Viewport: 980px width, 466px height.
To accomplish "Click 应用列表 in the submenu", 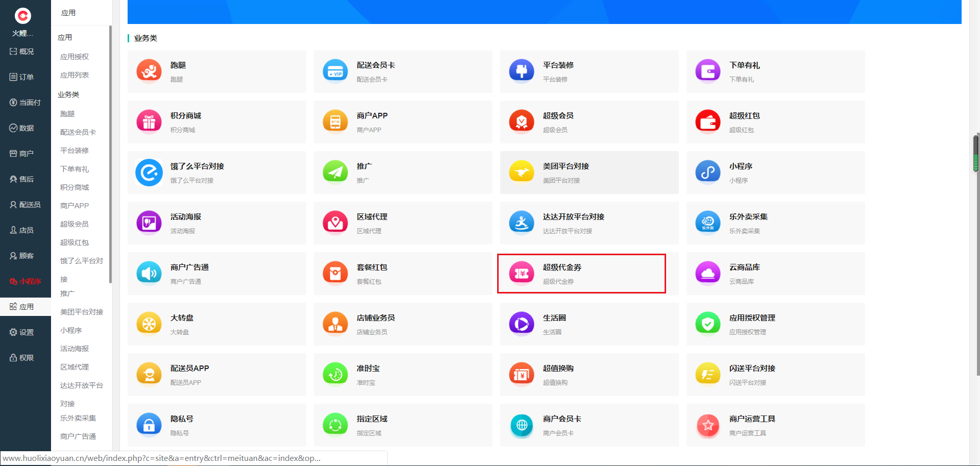I will click(75, 75).
